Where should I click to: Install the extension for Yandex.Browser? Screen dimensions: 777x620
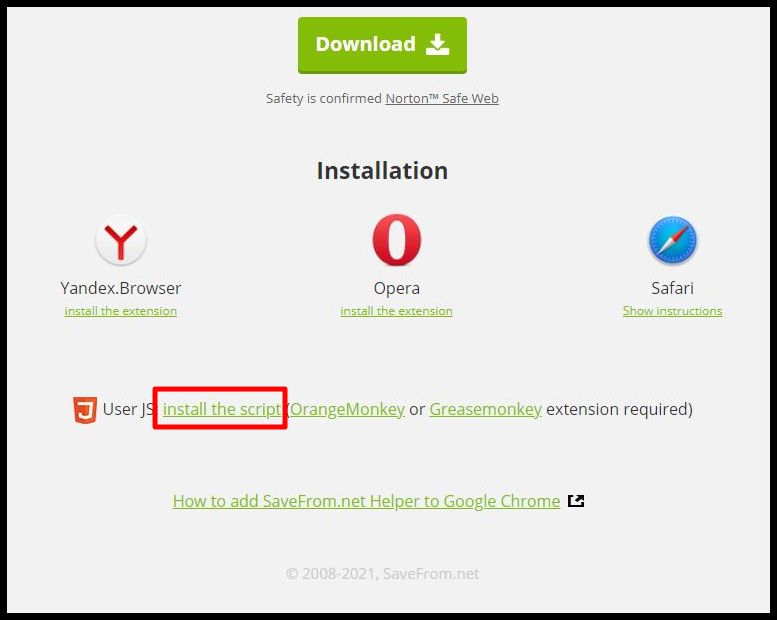[x=120, y=311]
